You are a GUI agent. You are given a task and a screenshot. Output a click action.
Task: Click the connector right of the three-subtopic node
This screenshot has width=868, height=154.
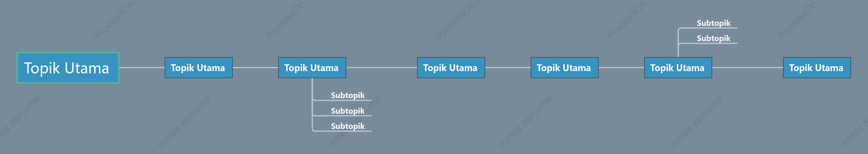381,68
